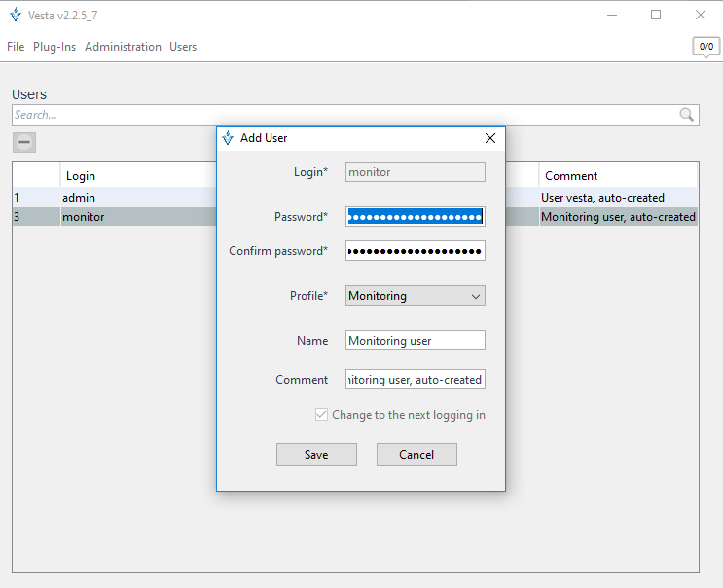The width and height of the screenshot is (723, 588).
Task: Click the minus remove user button
Action: pos(24,142)
